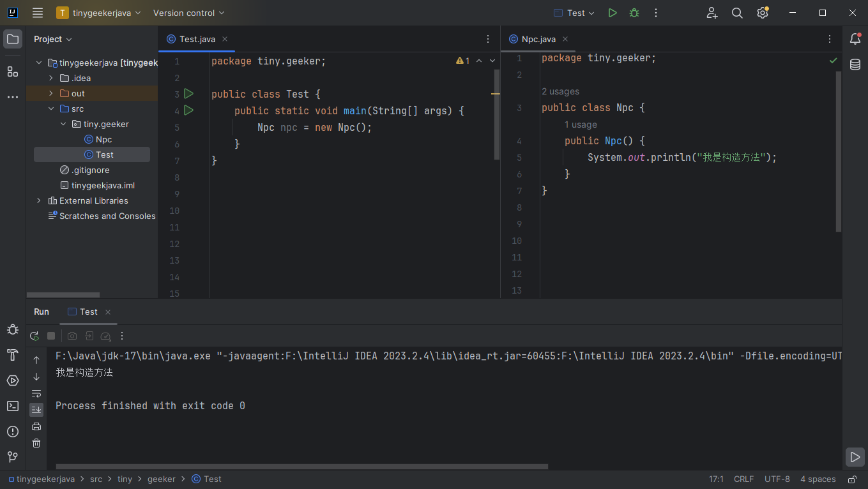The height and width of the screenshot is (489, 868).
Task: Select Test class in project tree
Action: [92, 154]
